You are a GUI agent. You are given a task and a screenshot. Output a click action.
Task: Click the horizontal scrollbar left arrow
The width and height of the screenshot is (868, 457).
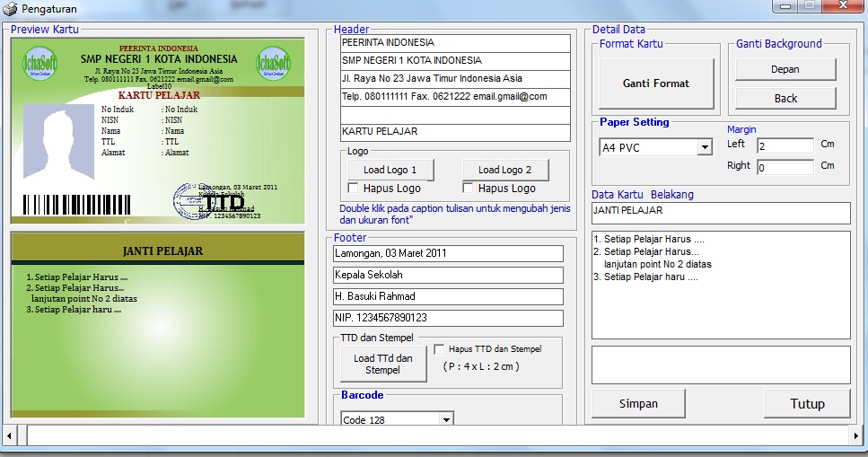[9, 435]
